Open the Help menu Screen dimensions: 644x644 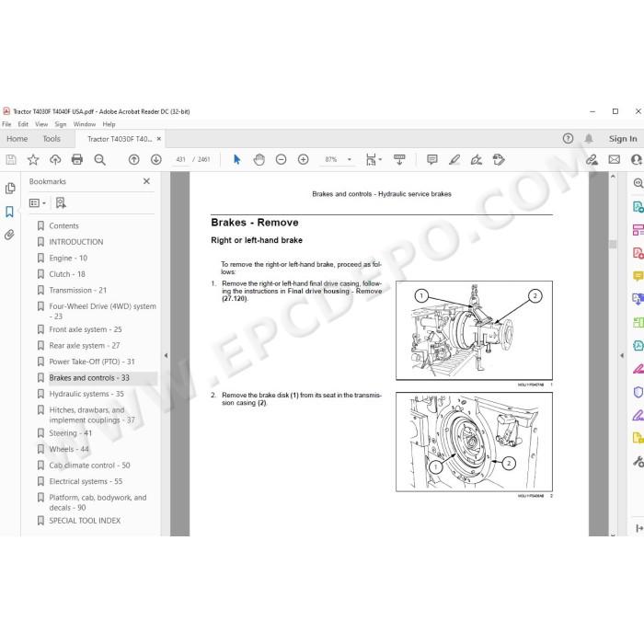click(109, 124)
